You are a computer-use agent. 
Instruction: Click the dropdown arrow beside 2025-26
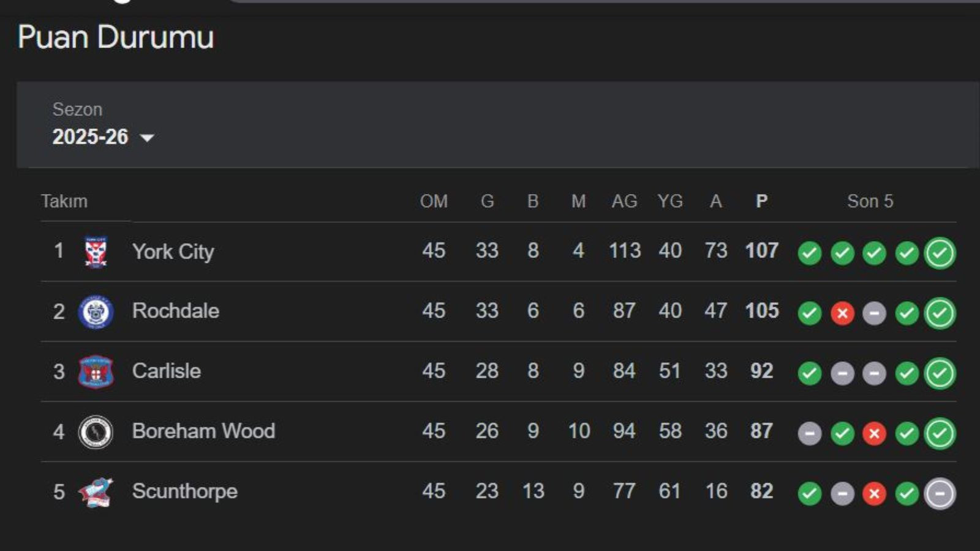pyautogui.click(x=147, y=138)
